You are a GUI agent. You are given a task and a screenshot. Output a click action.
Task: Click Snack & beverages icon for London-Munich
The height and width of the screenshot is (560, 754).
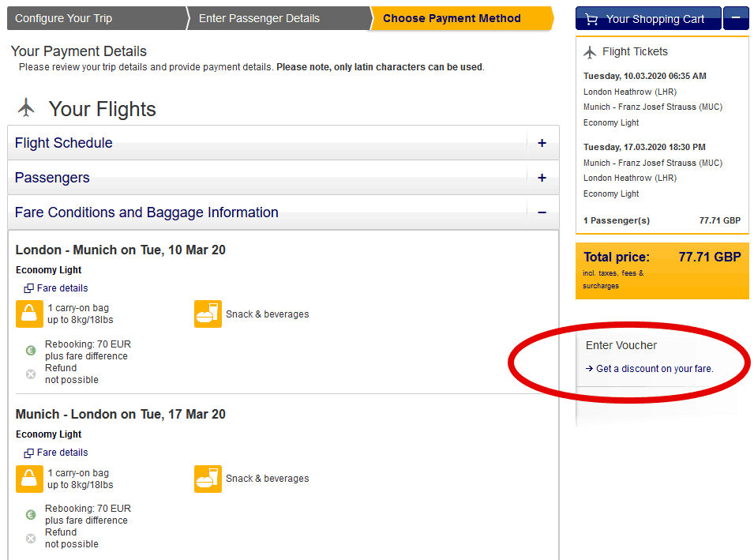(x=208, y=314)
